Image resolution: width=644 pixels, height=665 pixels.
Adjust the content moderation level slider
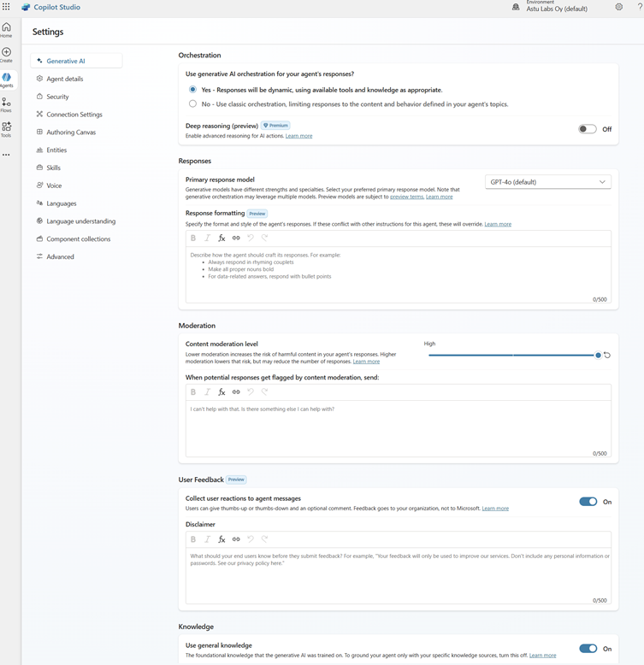click(x=598, y=355)
